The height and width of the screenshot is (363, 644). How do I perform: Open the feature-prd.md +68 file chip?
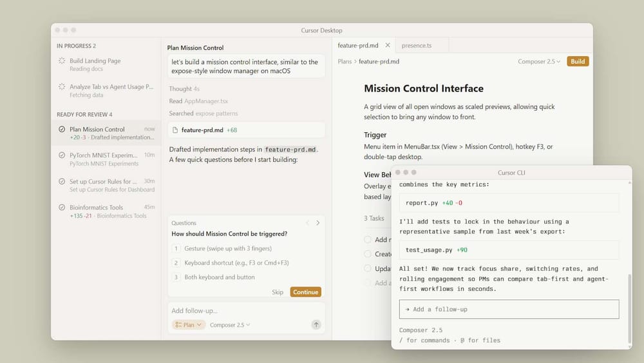coord(247,130)
